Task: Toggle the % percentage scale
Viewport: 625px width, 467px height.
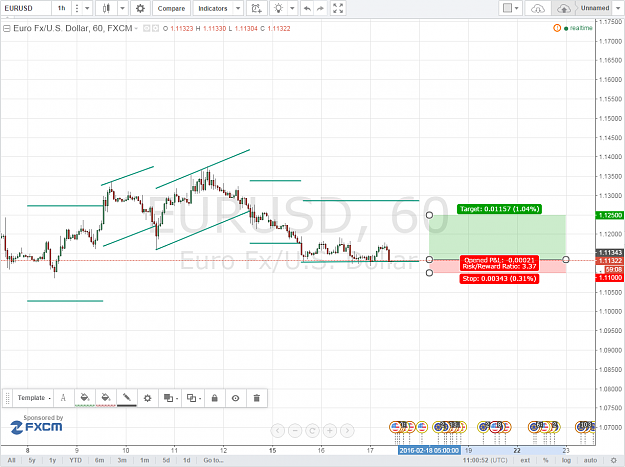Action: point(546,460)
